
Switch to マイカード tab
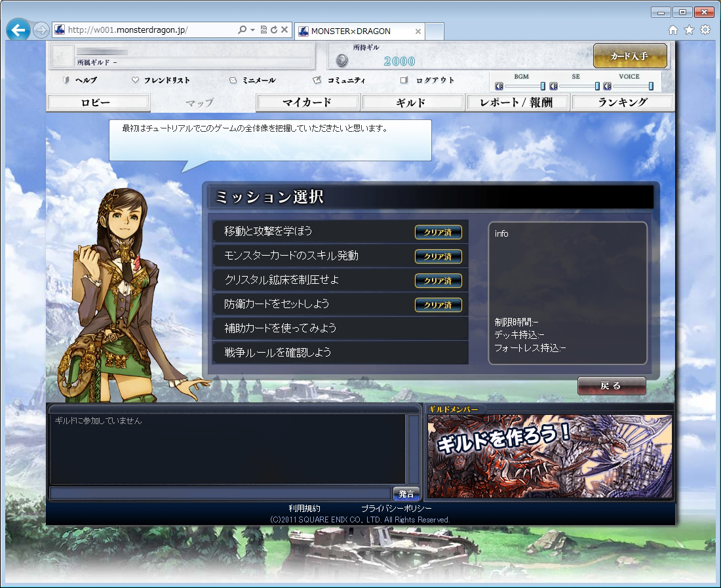point(307,102)
